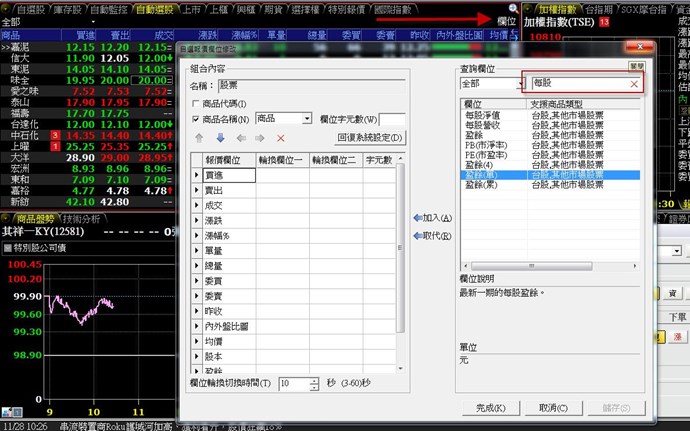The width and height of the screenshot is (690, 431).
Task: Expand the 賣出 row arrow
Action: [196, 190]
